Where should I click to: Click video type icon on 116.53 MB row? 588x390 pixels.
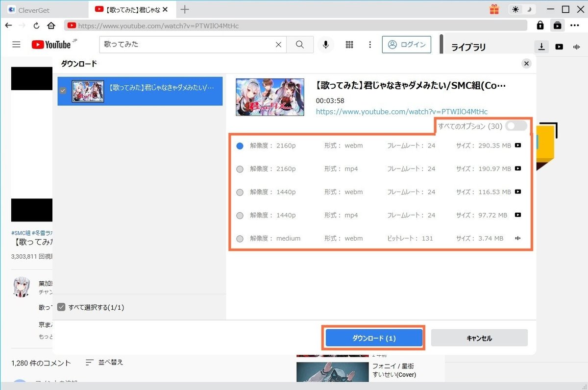coord(518,192)
